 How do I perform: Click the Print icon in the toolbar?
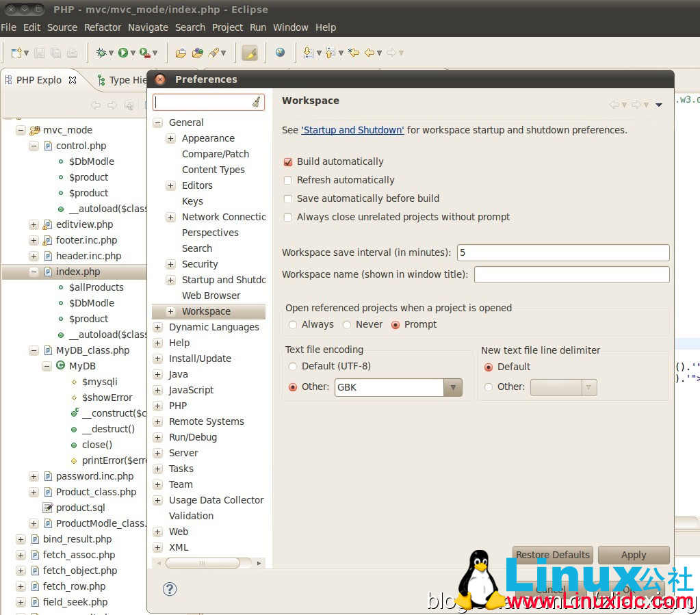(x=73, y=53)
